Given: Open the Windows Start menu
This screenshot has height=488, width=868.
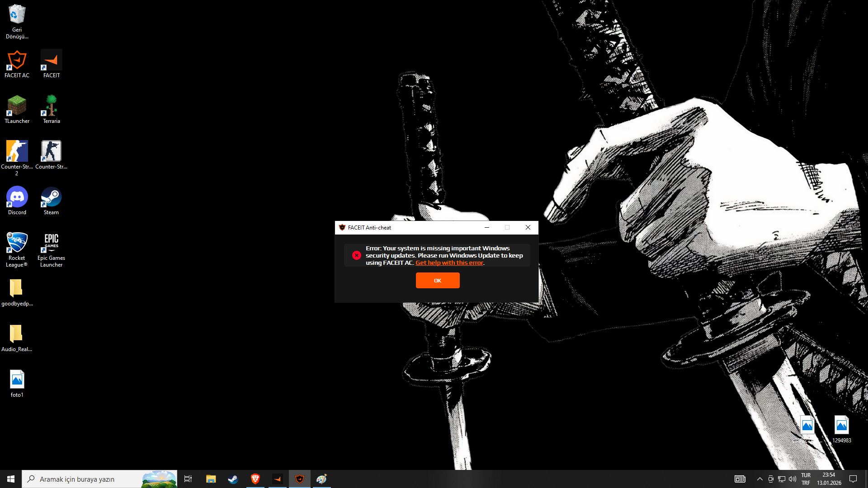Looking at the screenshot, I should 11,479.
